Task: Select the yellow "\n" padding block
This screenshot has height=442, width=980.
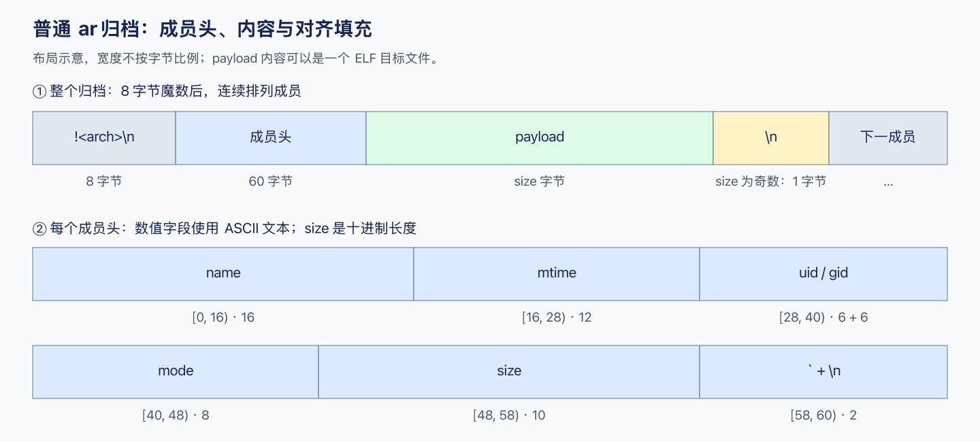Action: coord(771,138)
